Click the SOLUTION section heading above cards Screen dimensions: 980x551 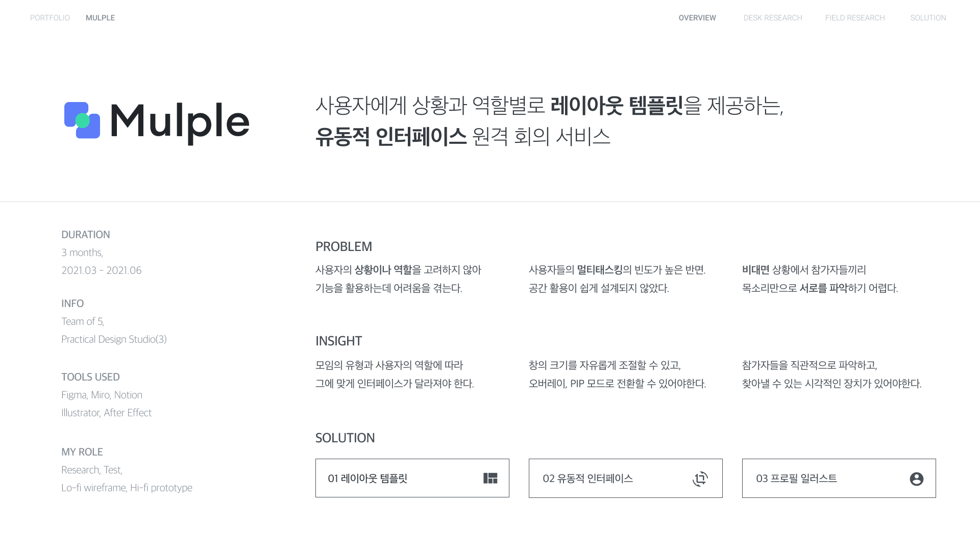(345, 438)
